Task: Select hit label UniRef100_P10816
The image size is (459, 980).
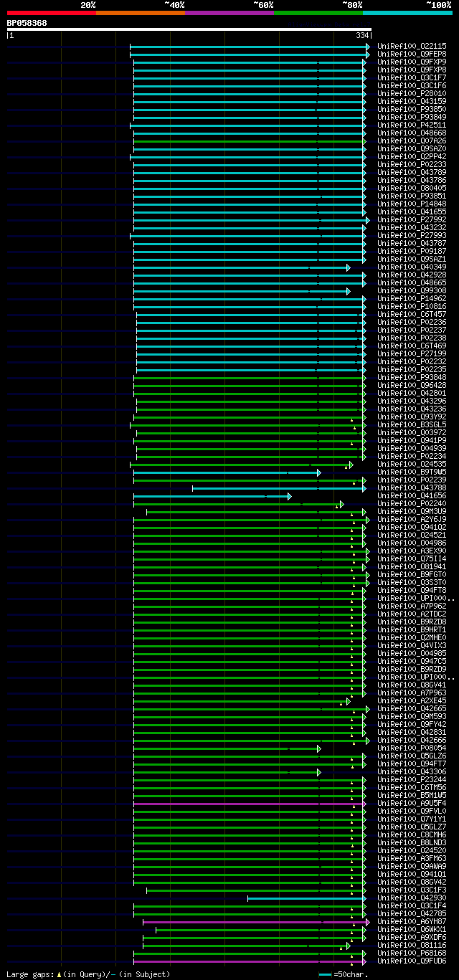Action: pyautogui.click(x=412, y=306)
